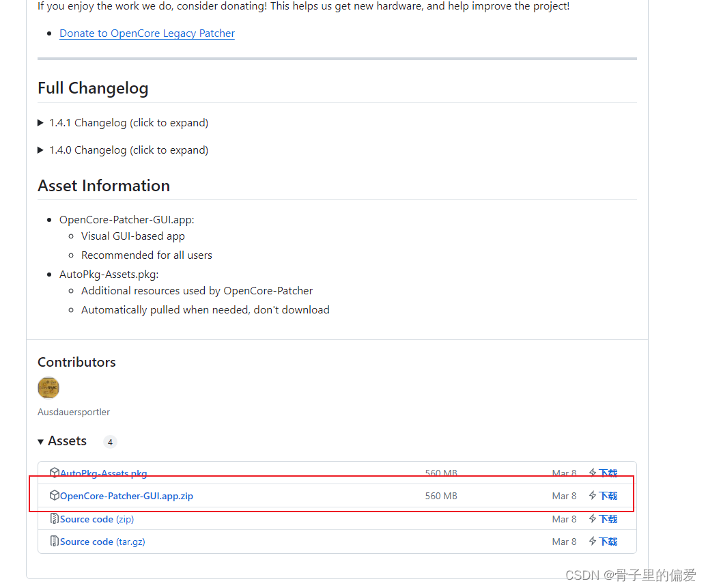Click 下载 accelerator link for Source code (zip)
The image size is (706, 588).
(x=608, y=519)
